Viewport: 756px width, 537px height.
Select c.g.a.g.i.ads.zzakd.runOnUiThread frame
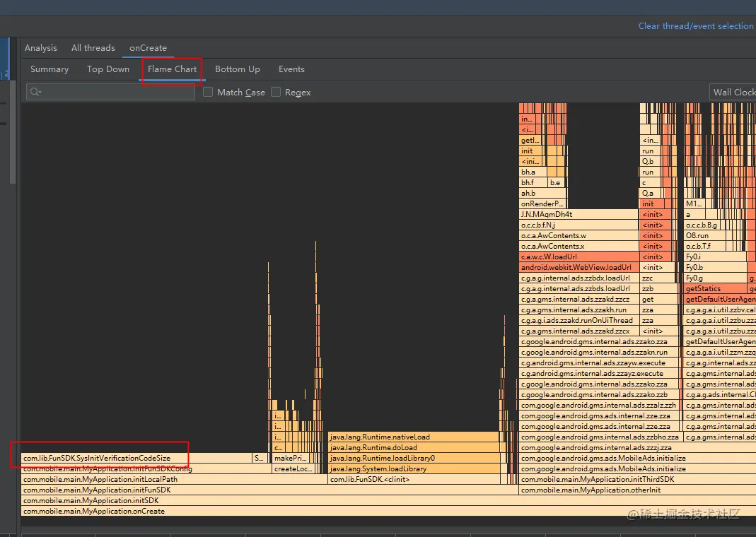point(578,320)
